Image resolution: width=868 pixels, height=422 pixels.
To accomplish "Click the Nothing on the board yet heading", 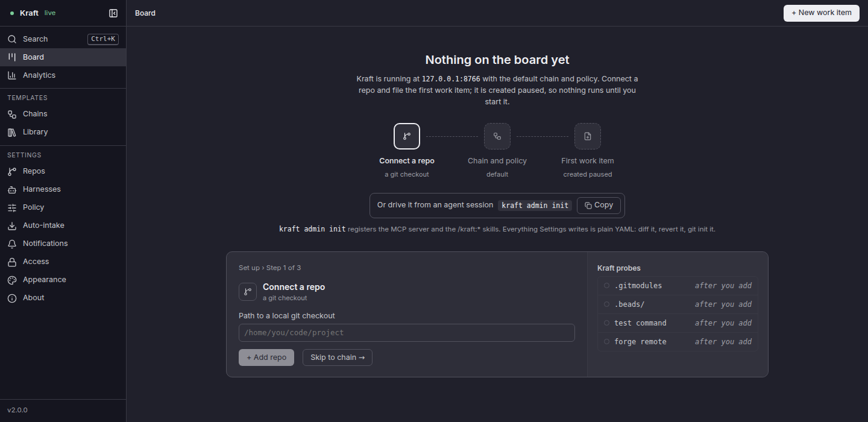I will coord(497,60).
